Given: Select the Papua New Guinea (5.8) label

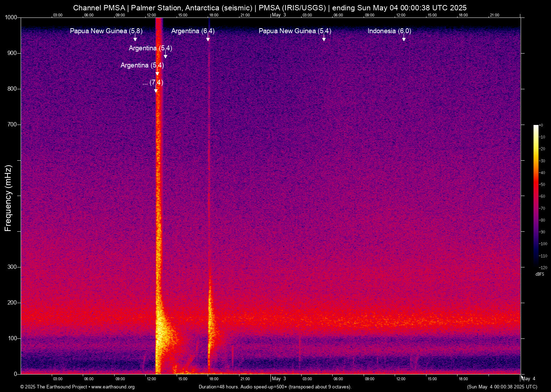Looking at the screenshot, I should pyautogui.click(x=106, y=31).
